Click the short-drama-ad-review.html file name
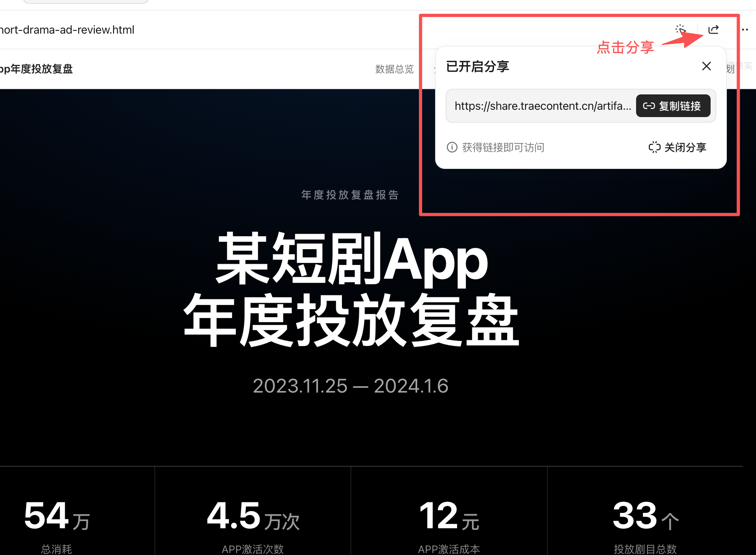This screenshot has height=555, width=756. pos(67,30)
